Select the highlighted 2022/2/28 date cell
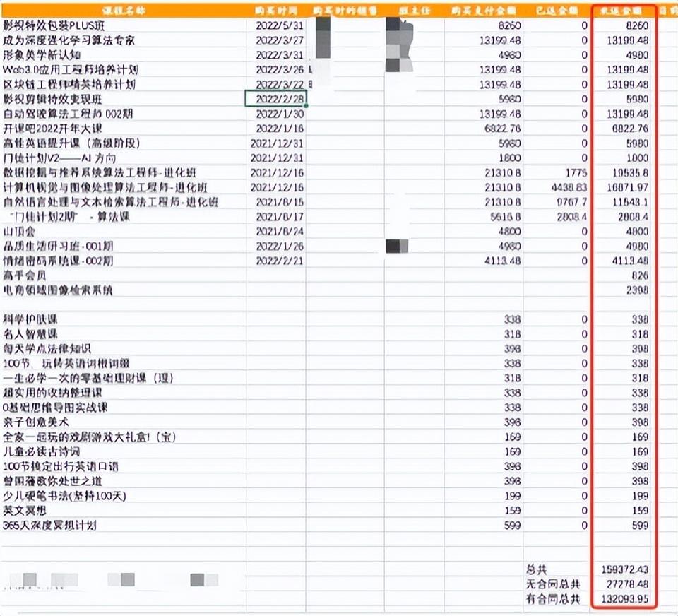 (x=275, y=99)
